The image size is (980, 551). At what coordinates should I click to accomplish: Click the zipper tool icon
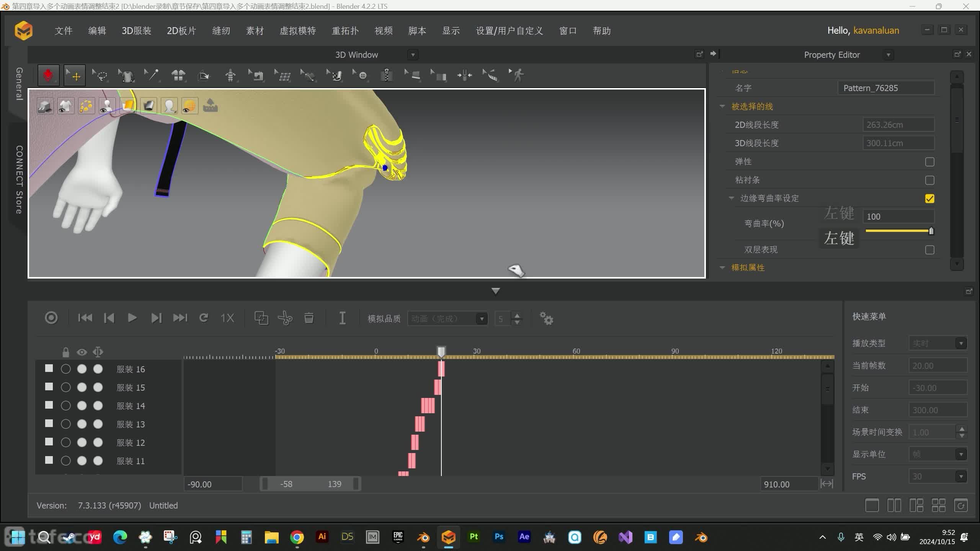387,75
